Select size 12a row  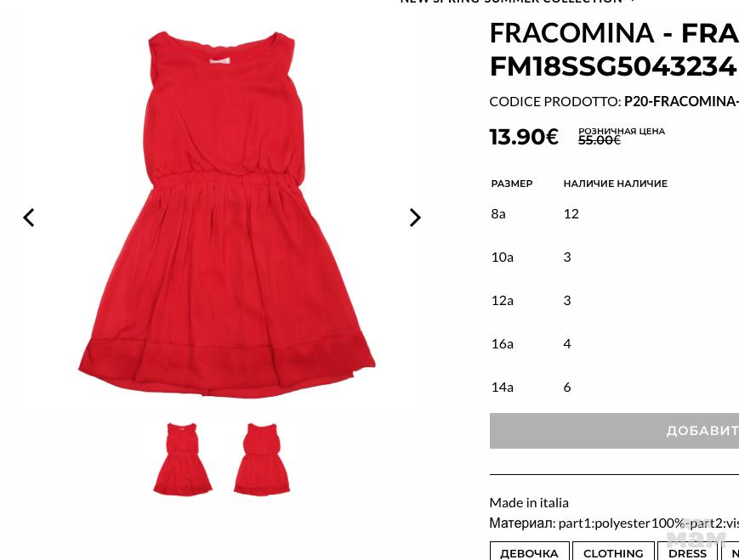(x=614, y=301)
